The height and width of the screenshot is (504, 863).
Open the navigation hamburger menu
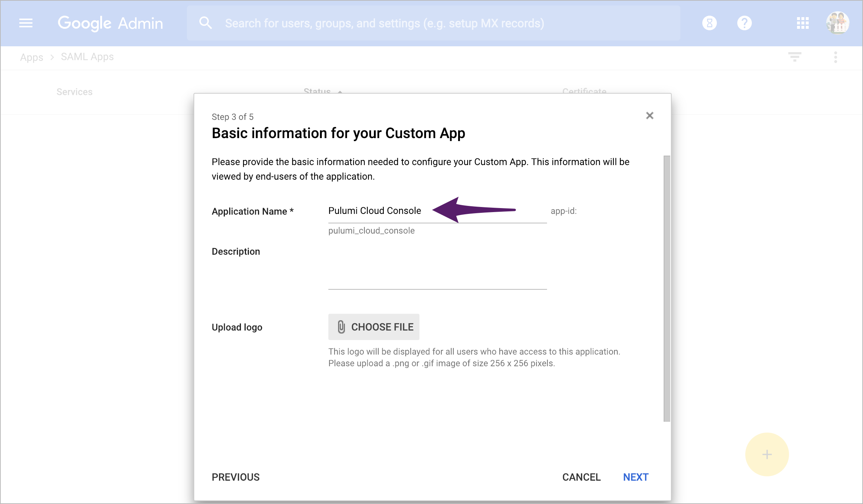[26, 23]
